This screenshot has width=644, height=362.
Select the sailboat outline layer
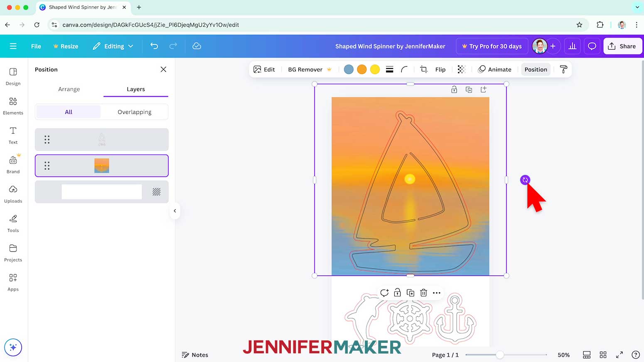pyautogui.click(x=102, y=139)
